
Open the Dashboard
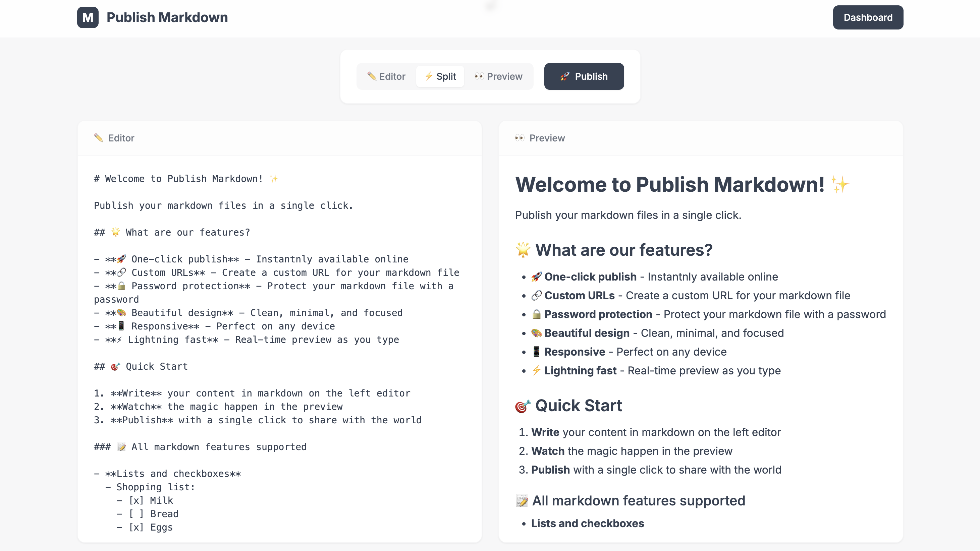[868, 17]
